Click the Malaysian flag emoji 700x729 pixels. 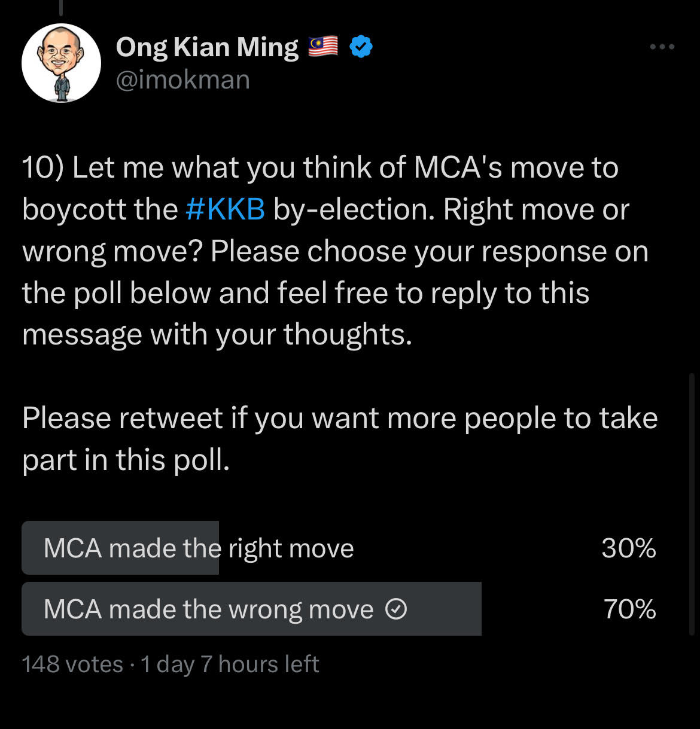323,46
